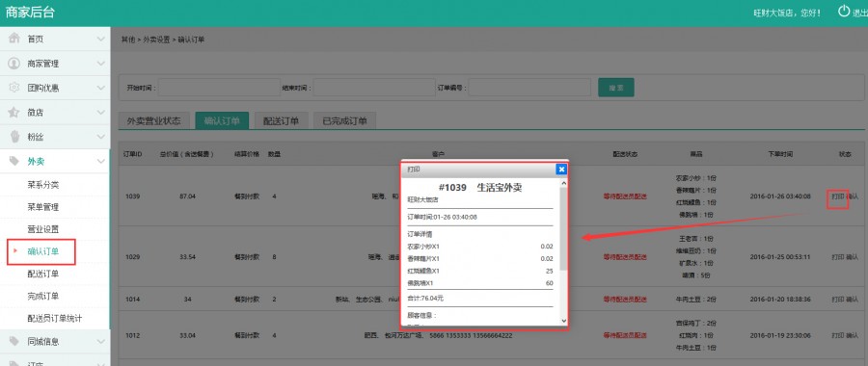Click the star icon beside 微店
The image size is (868, 366).
click(x=14, y=113)
